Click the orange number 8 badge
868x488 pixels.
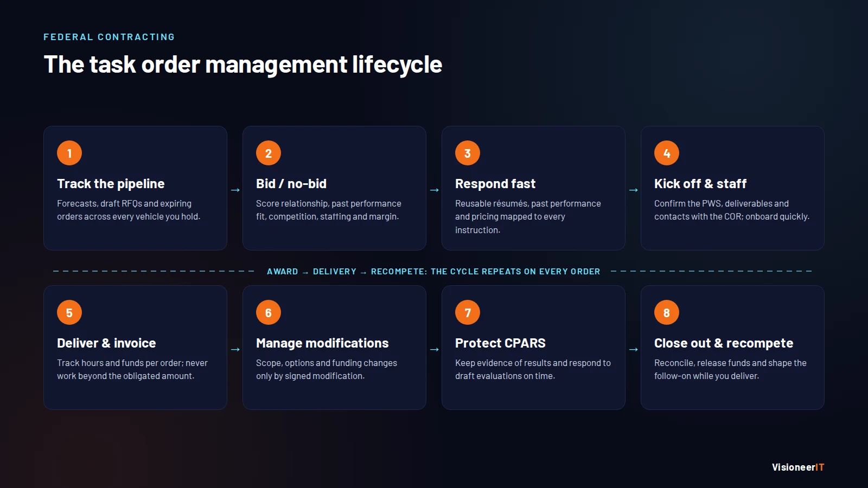pos(667,312)
